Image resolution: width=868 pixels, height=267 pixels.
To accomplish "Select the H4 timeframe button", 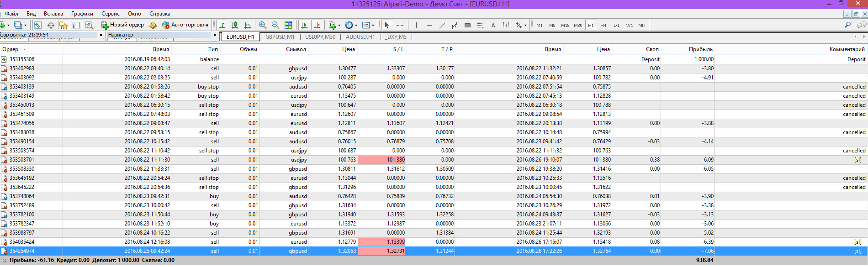I will tap(603, 25).
